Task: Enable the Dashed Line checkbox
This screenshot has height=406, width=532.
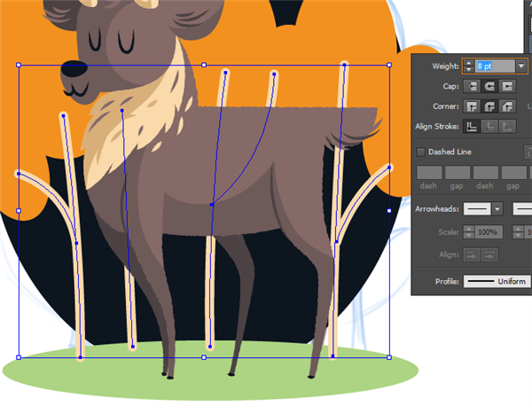Action: 420,152
